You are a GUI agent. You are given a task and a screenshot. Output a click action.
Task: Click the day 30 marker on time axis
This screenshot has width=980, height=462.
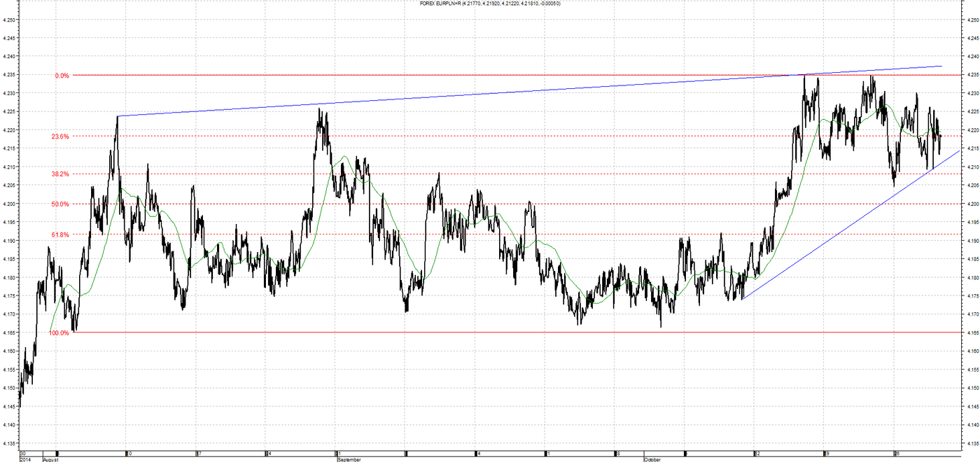tap(24, 453)
